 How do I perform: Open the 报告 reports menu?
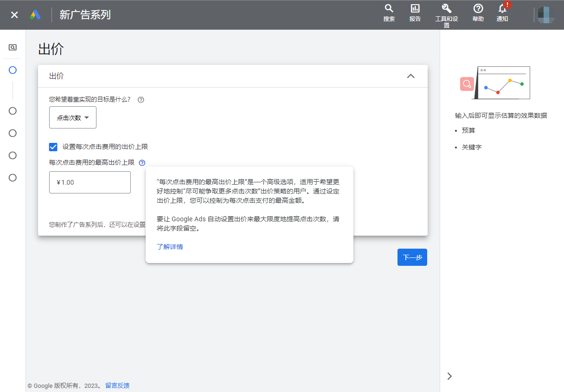[x=415, y=13]
